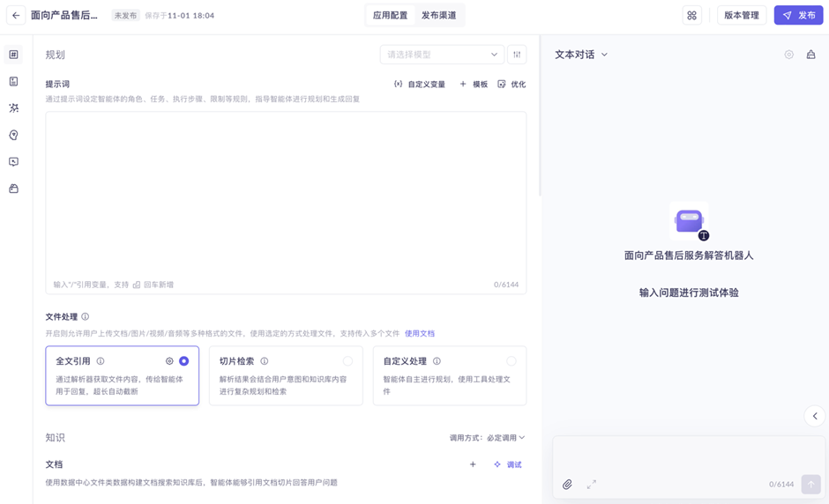
Task: Attach a file with paperclip icon
Action: click(567, 484)
